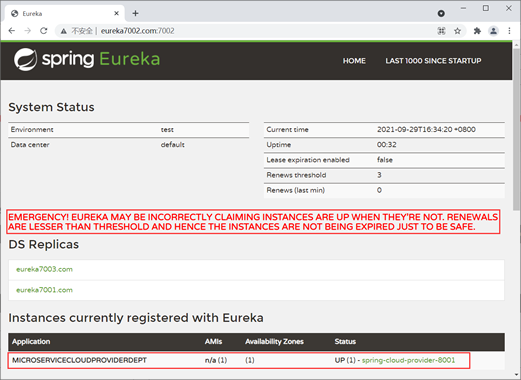Click the red EMERGENCY warning text

coord(253,222)
